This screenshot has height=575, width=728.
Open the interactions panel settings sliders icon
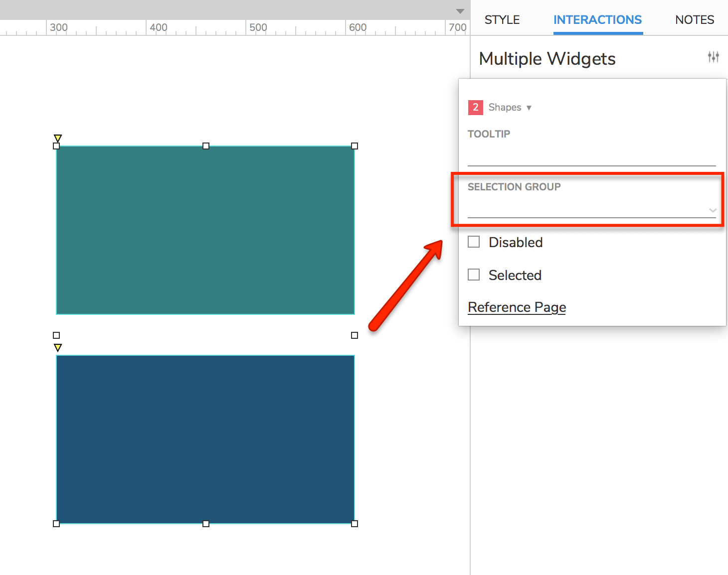pyautogui.click(x=713, y=57)
